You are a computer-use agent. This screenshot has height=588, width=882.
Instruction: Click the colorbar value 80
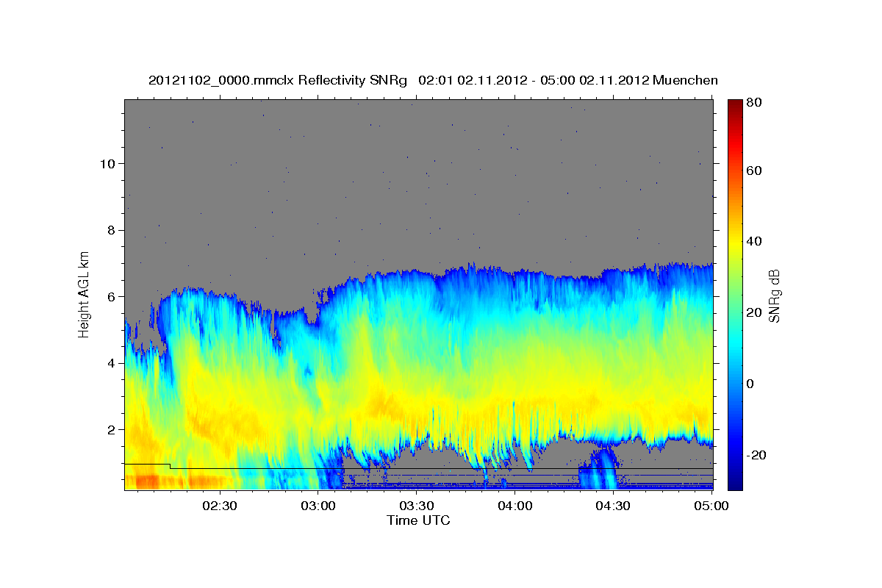coord(756,102)
